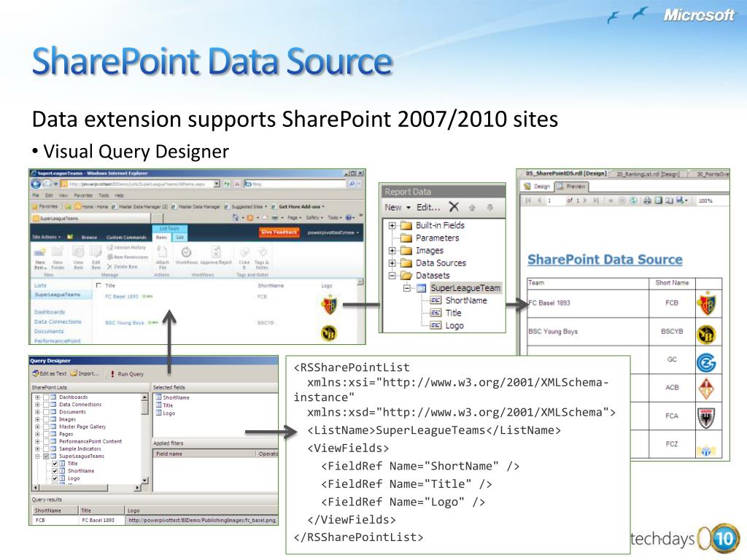This screenshot has width=747, height=560.
Task: Click the Print icon in report preview
Action: 647,201
